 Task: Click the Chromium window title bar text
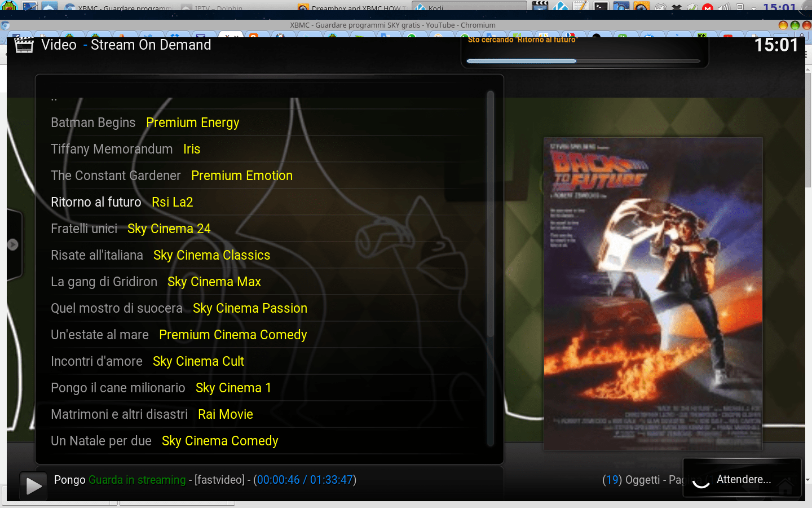pyautogui.click(x=393, y=25)
